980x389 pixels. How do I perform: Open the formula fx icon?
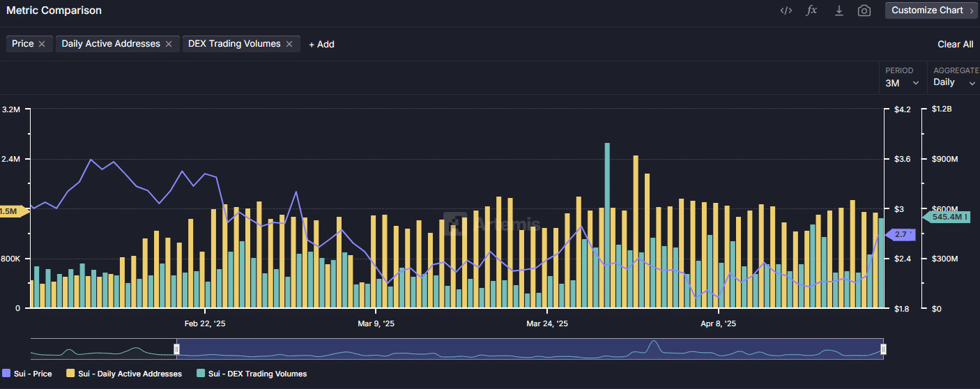coord(811,10)
